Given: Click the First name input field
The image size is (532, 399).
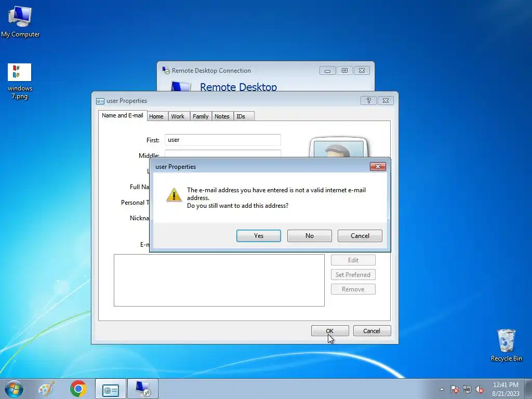Looking at the screenshot, I should [x=222, y=140].
